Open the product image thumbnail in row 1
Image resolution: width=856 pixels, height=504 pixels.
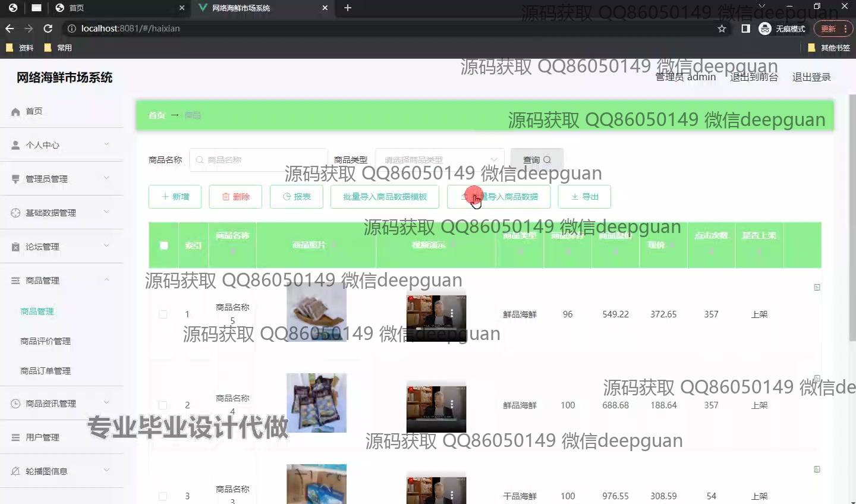click(x=316, y=312)
